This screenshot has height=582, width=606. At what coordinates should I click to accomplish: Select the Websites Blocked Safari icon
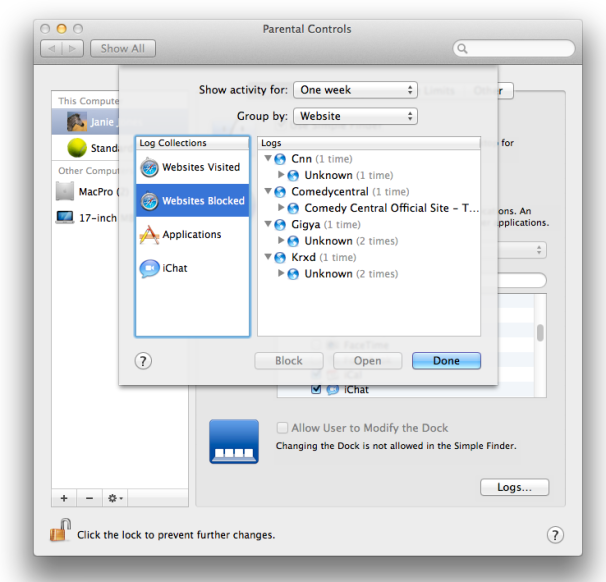pos(150,201)
